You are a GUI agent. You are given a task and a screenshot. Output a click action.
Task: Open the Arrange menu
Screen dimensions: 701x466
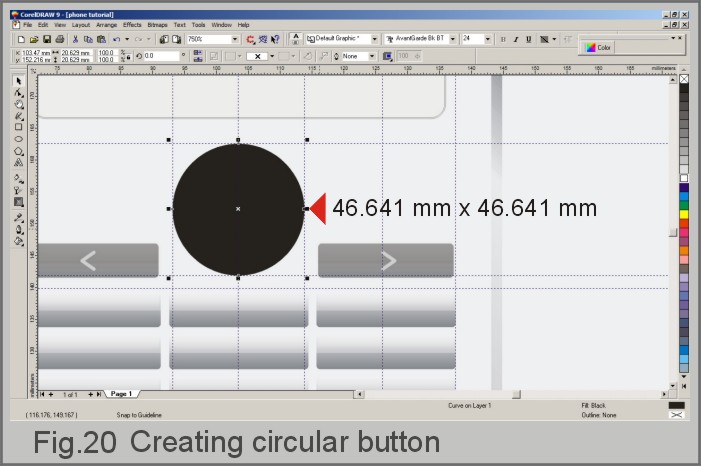click(x=106, y=25)
